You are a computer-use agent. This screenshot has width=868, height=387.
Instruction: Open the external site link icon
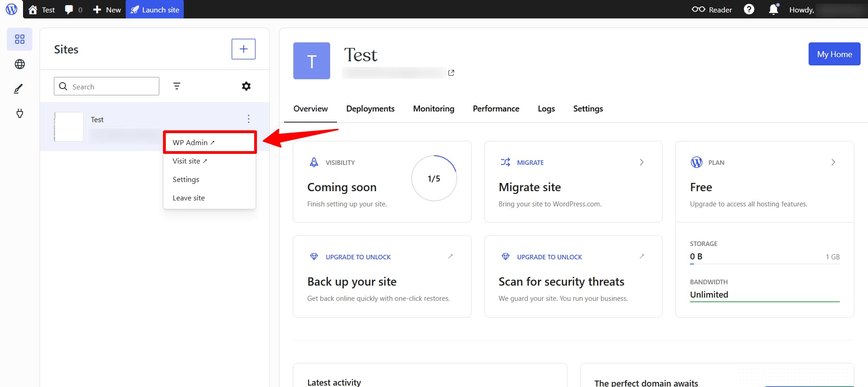pos(451,73)
